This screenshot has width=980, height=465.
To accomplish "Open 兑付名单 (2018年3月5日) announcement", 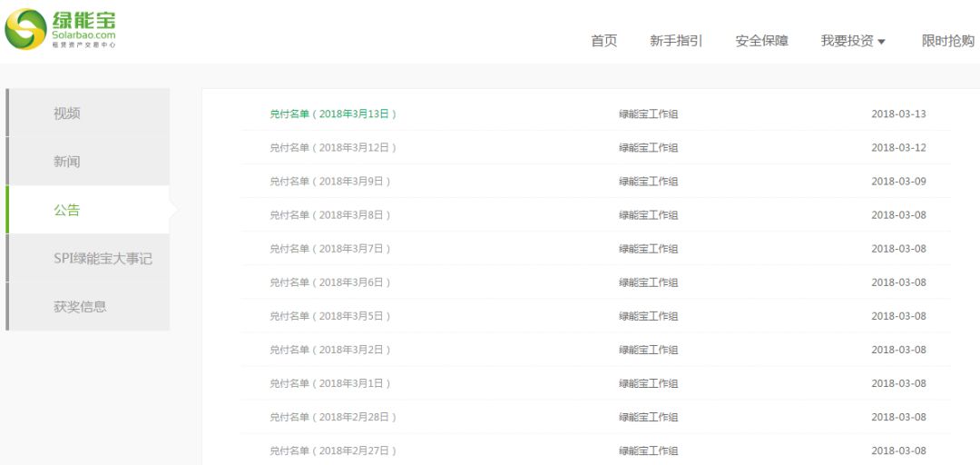I will (330, 316).
